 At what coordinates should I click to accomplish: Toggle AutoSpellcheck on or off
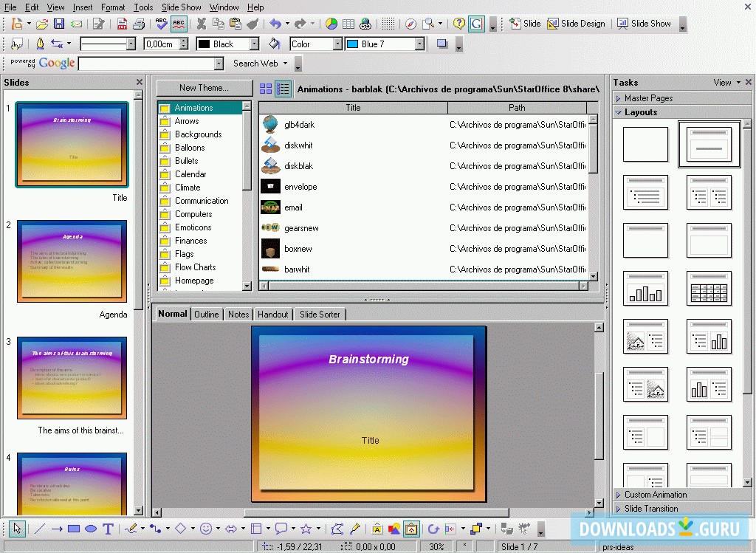tap(179, 24)
